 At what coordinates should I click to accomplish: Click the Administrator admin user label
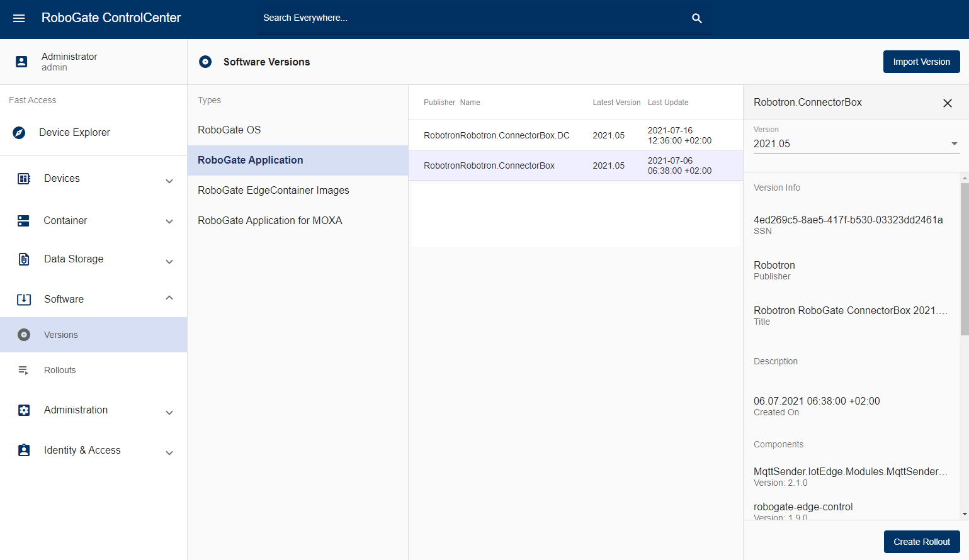(69, 62)
